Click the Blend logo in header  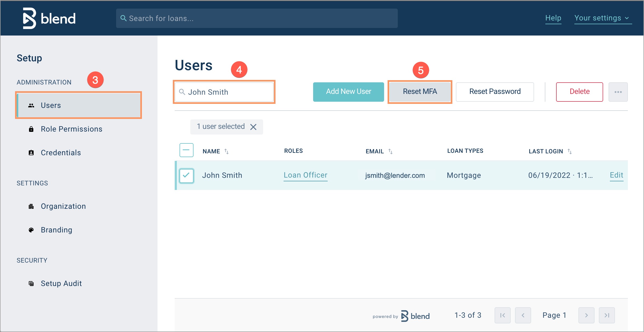click(49, 18)
